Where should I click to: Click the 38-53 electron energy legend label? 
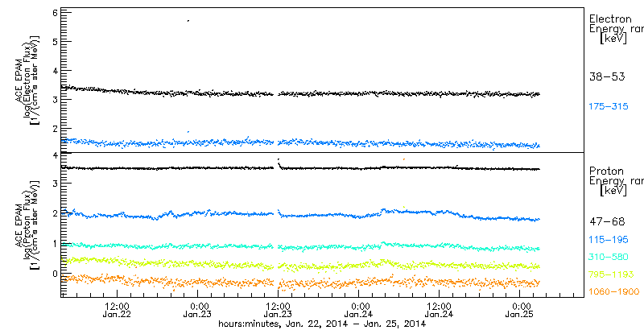607,76
